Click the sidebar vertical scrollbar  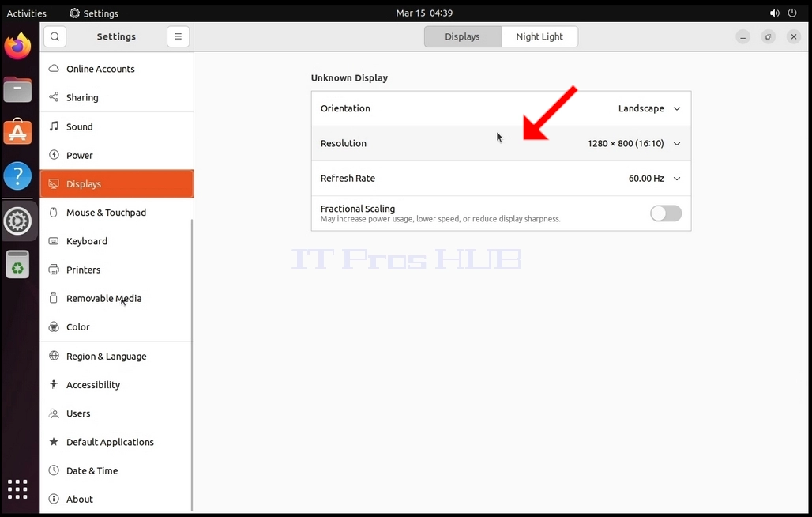pyautogui.click(x=192, y=364)
